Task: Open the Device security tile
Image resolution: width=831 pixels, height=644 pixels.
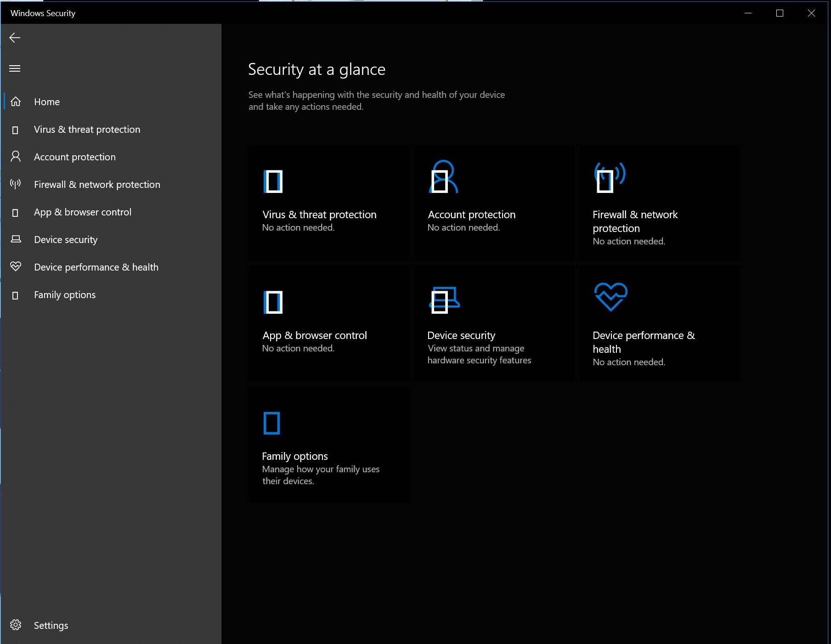Action: [493, 323]
